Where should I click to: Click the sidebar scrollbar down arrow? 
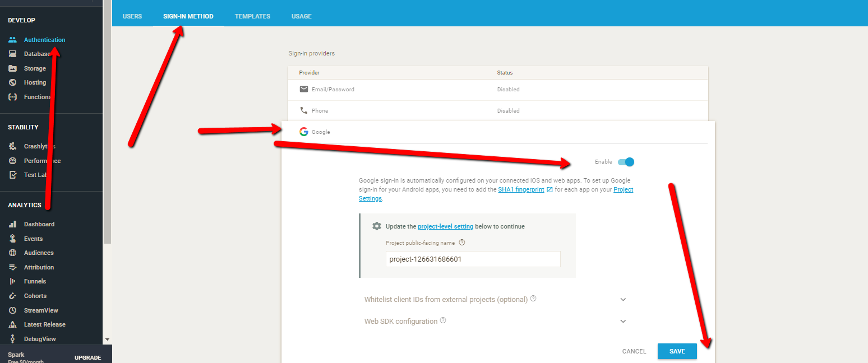click(x=107, y=339)
